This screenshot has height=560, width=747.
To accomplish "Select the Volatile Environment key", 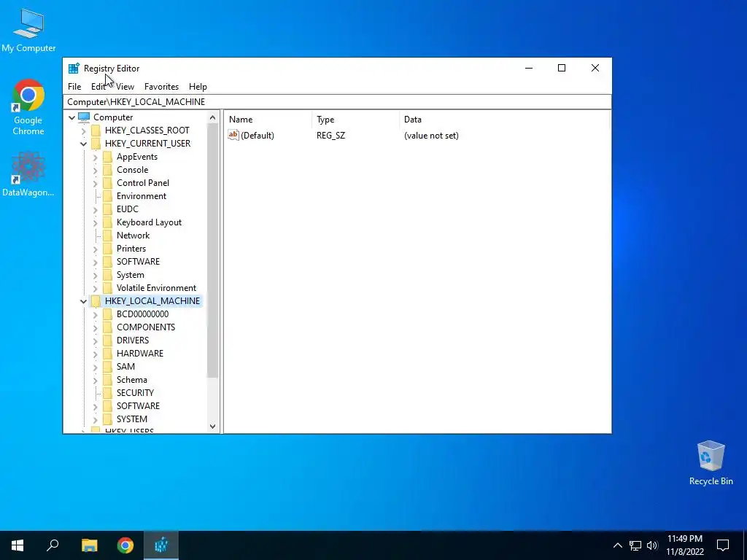I will pos(156,288).
